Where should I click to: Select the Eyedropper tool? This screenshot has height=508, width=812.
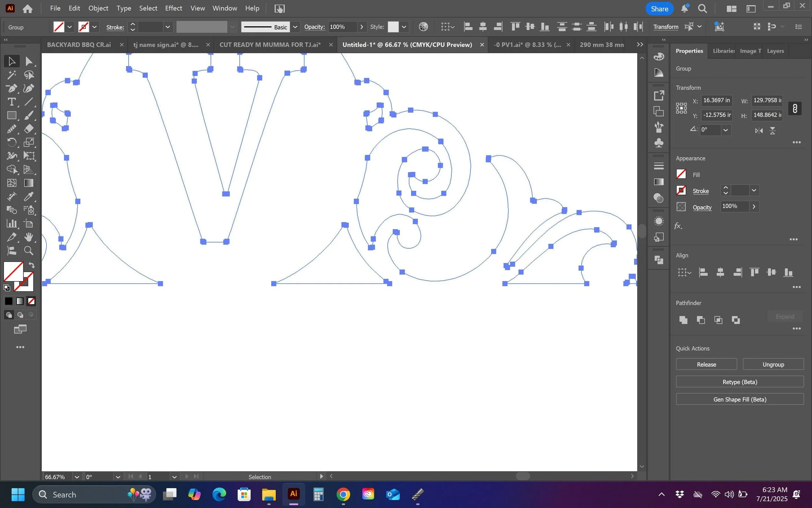tap(29, 197)
